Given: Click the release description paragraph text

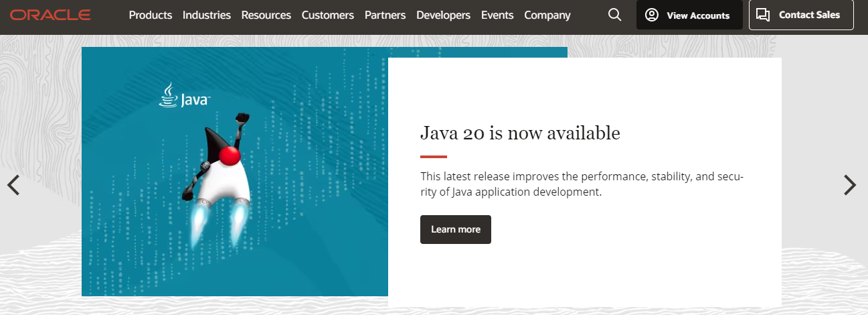Looking at the screenshot, I should click(582, 184).
